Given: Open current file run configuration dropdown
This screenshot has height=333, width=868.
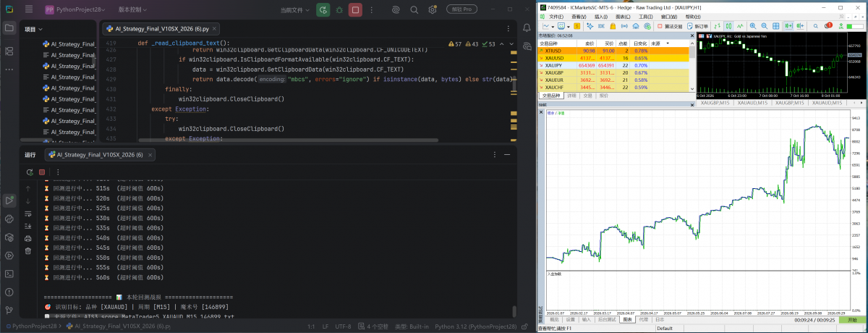Looking at the screenshot, I should click(296, 10).
